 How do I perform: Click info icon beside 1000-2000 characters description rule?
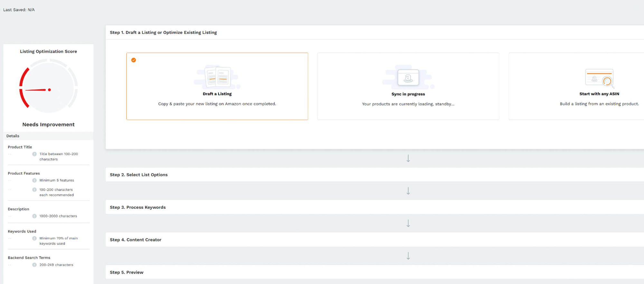coord(34,216)
